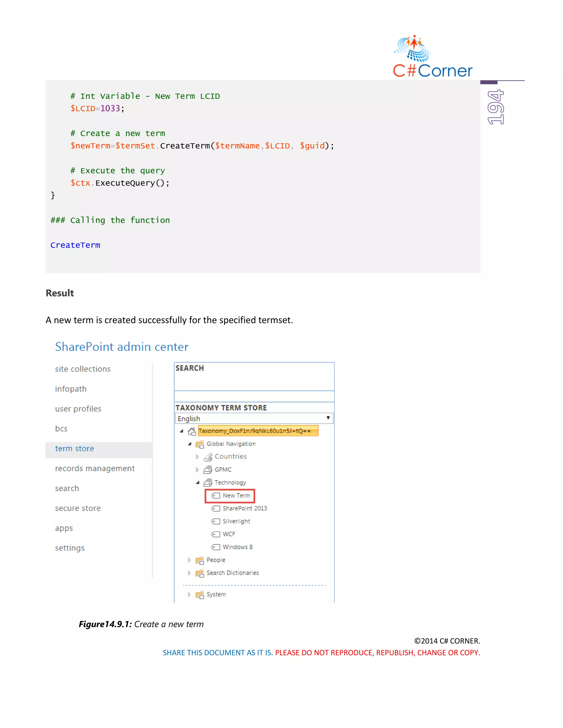
Task: Collapse the Taxonomy store root node
Action: tap(182, 431)
